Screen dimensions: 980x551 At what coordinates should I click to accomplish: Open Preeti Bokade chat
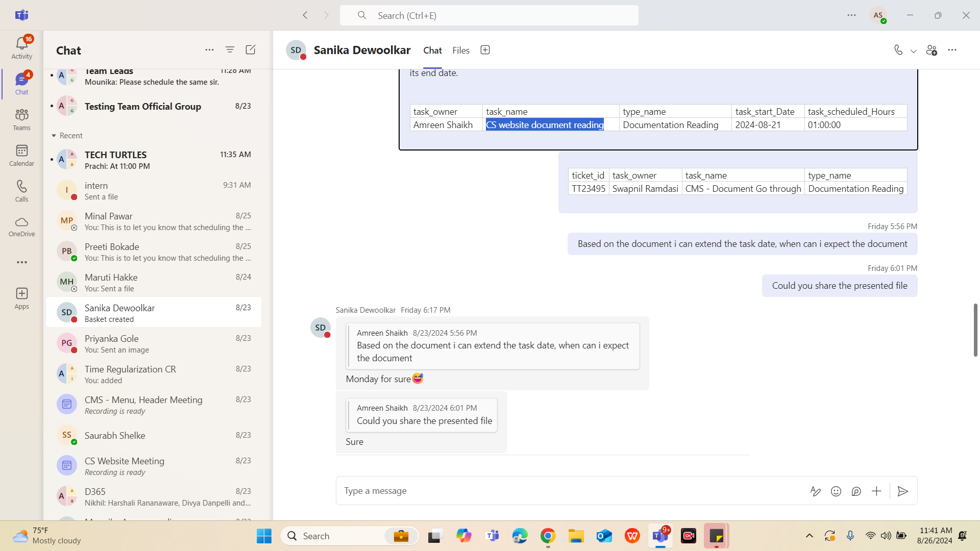[x=154, y=252]
